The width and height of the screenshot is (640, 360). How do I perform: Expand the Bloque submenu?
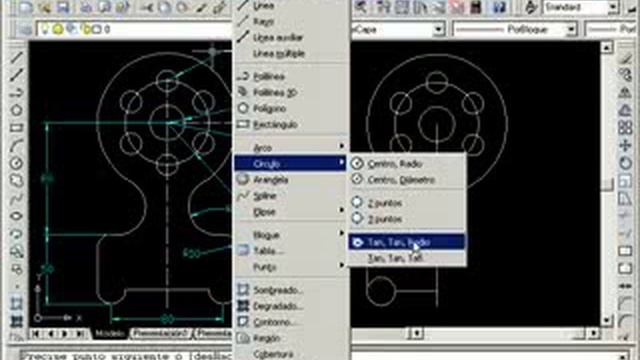click(x=291, y=235)
